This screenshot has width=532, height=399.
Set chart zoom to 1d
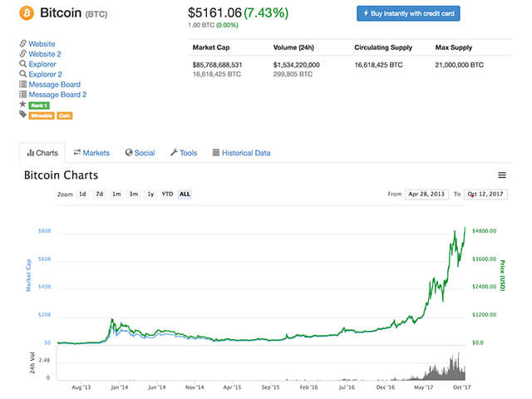point(82,194)
